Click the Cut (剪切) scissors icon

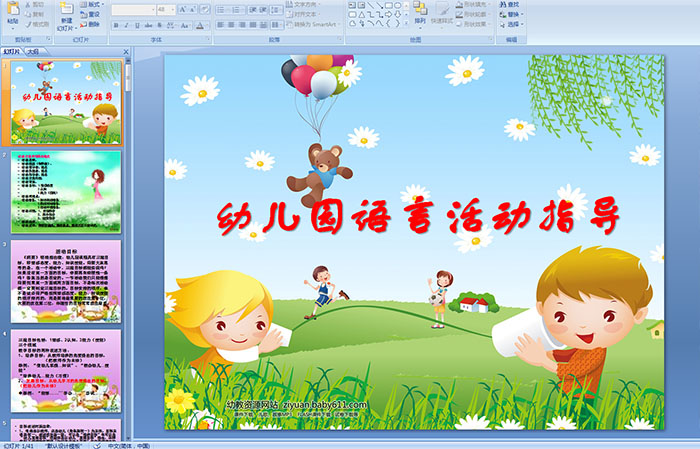tap(28, 4)
